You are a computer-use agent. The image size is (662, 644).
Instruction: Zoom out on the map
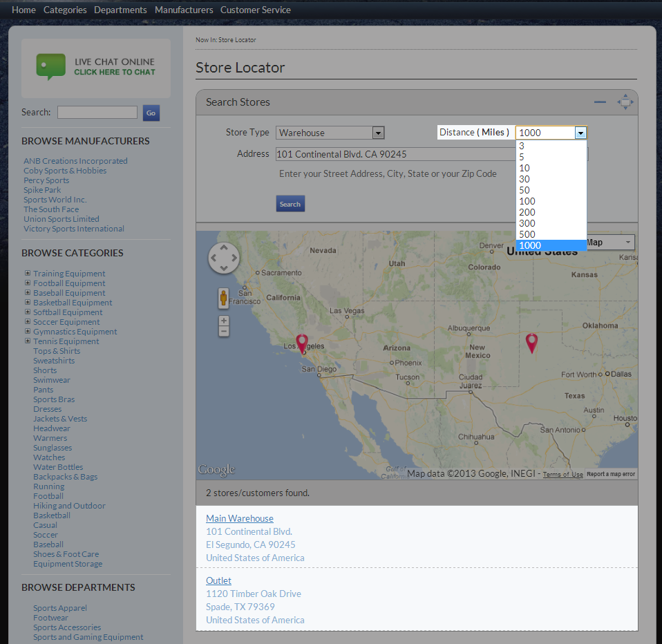[223, 332]
